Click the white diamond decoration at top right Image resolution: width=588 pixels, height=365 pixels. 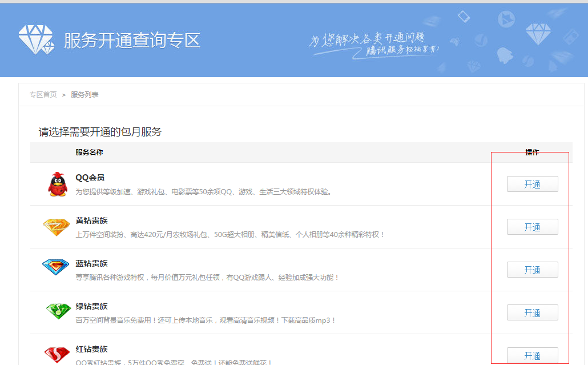point(539,32)
